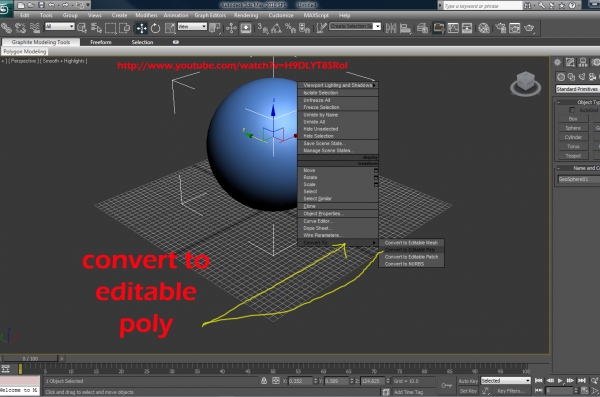Open the Rendering menu
Viewport: 600px width, 397px height.
pyautogui.click(x=246, y=15)
